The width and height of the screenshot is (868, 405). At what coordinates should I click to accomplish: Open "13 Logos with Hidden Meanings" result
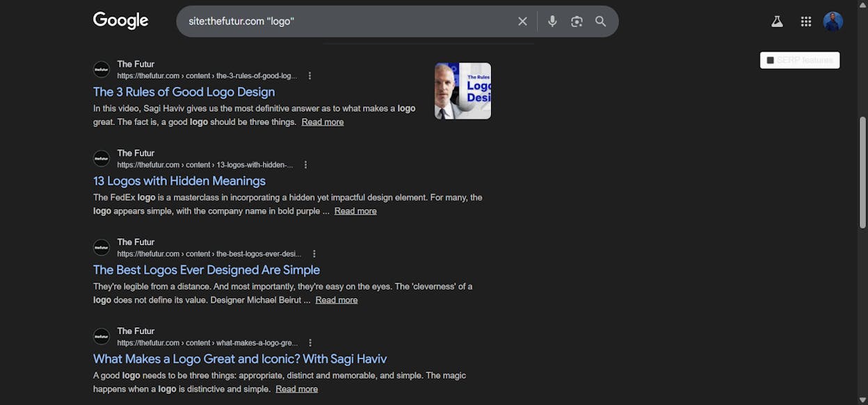click(179, 181)
